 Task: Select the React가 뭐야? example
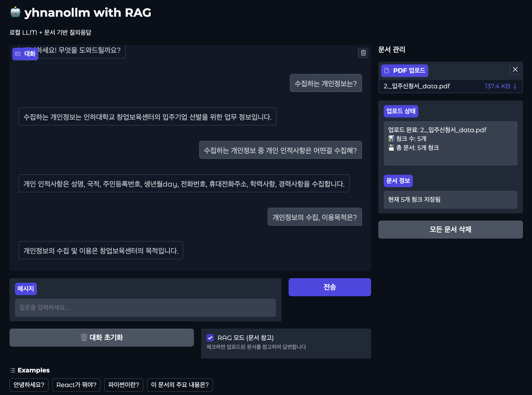tap(76, 385)
